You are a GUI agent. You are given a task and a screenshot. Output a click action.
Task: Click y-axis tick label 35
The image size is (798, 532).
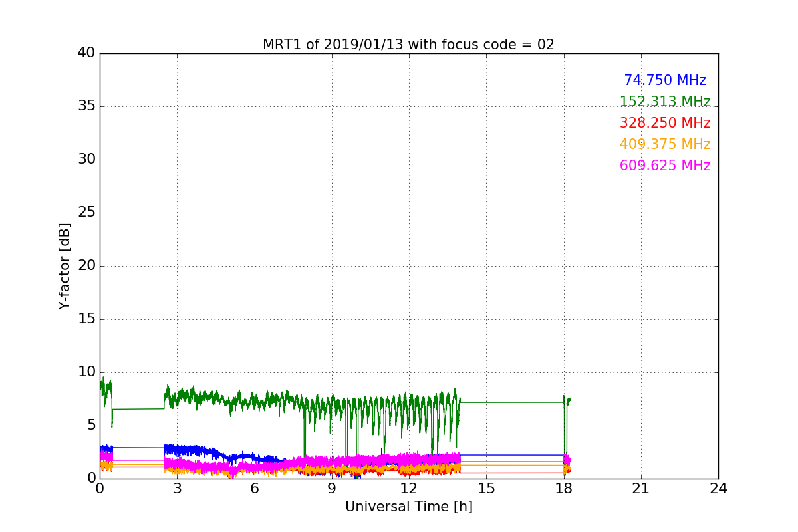pos(86,106)
